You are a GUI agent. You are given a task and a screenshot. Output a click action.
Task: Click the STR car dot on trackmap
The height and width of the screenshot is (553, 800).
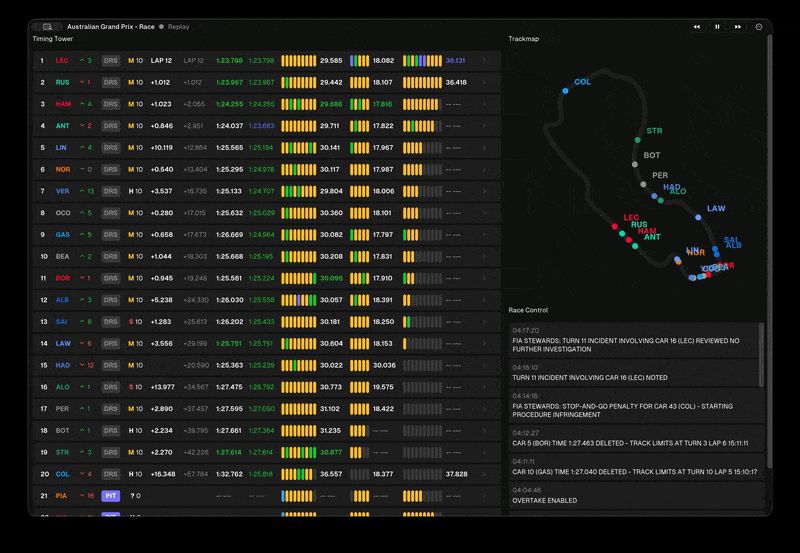(x=638, y=140)
